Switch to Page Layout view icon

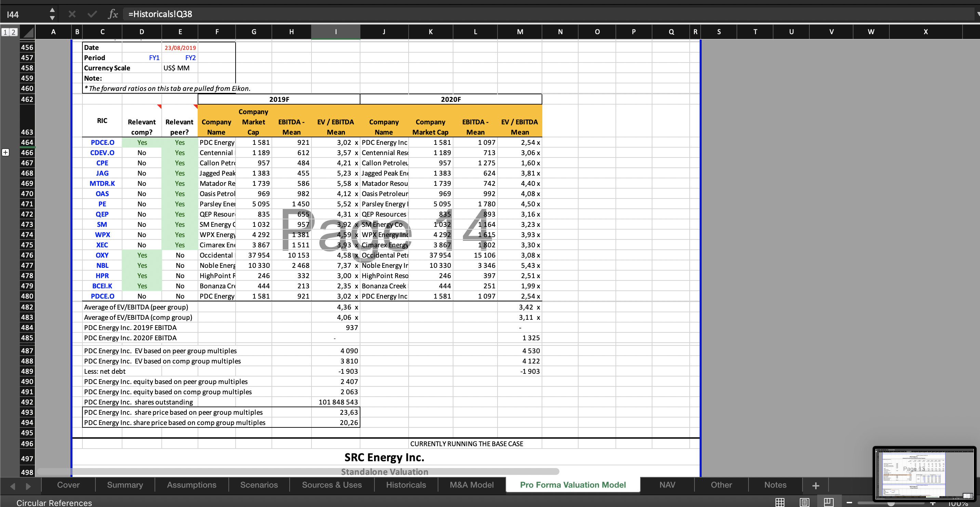[x=804, y=502]
